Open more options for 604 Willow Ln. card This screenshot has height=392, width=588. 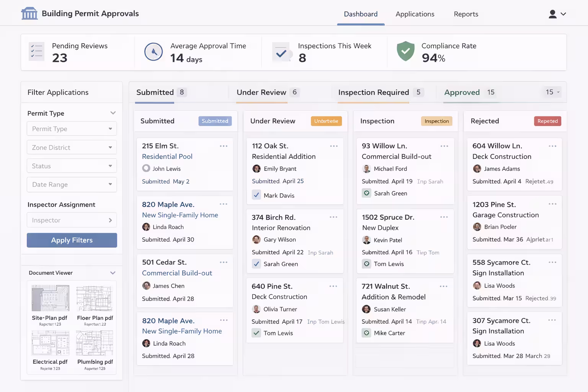[x=552, y=146]
